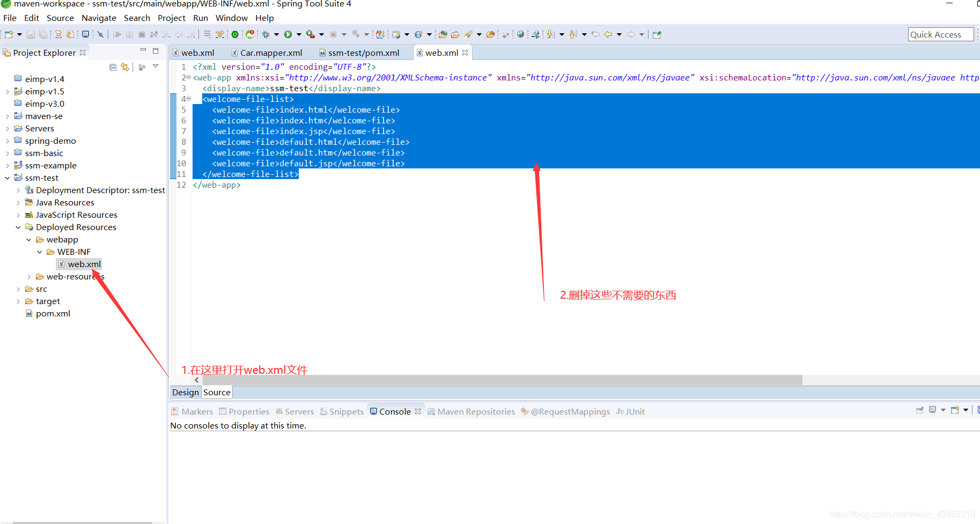Click the editor scroll-left arrow

coord(197,380)
